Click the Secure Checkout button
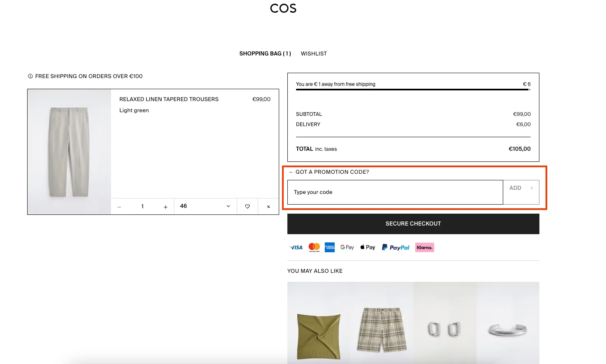606x364 pixels. 413,224
